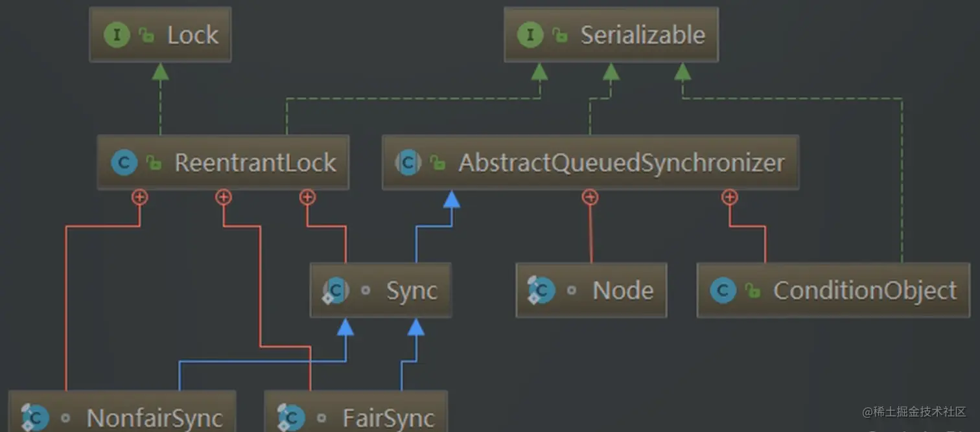
Task: Click the package-private dot icon beside FairSync
Action: (321, 418)
